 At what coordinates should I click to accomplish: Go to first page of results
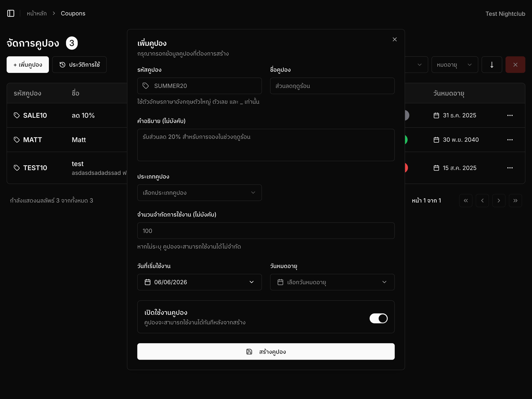click(x=466, y=201)
